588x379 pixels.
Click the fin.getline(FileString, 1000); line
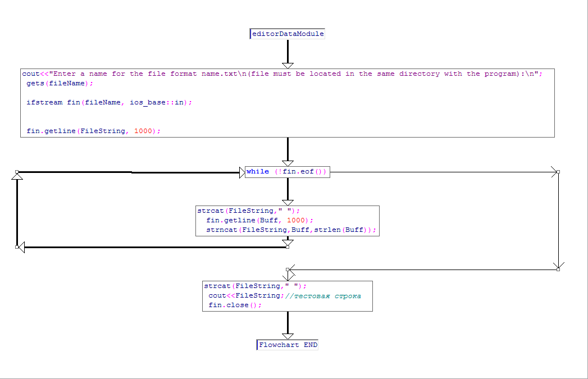pyautogui.click(x=93, y=131)
